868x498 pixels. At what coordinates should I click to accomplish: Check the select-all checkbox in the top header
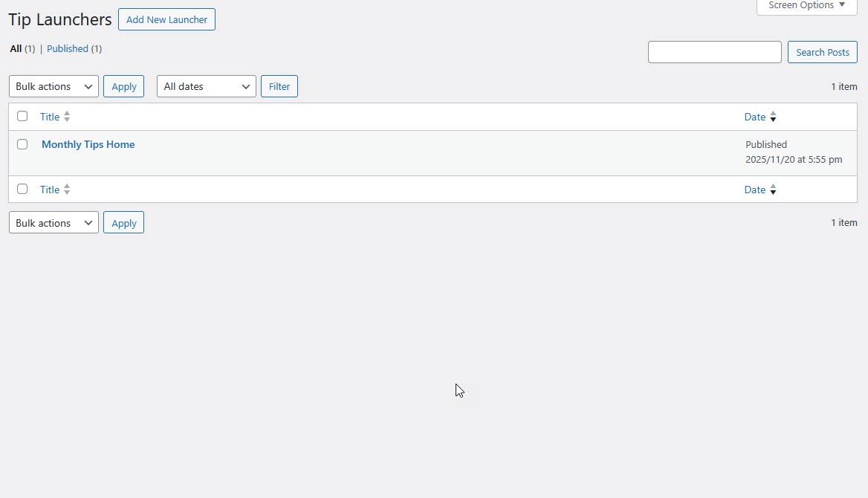pos(22,116)
